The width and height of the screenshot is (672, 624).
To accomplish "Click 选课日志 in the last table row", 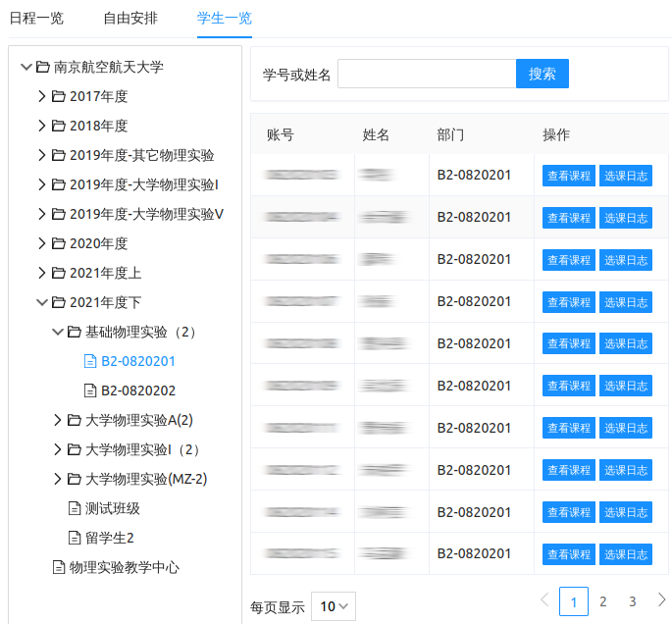I will [x=625, y=554].
